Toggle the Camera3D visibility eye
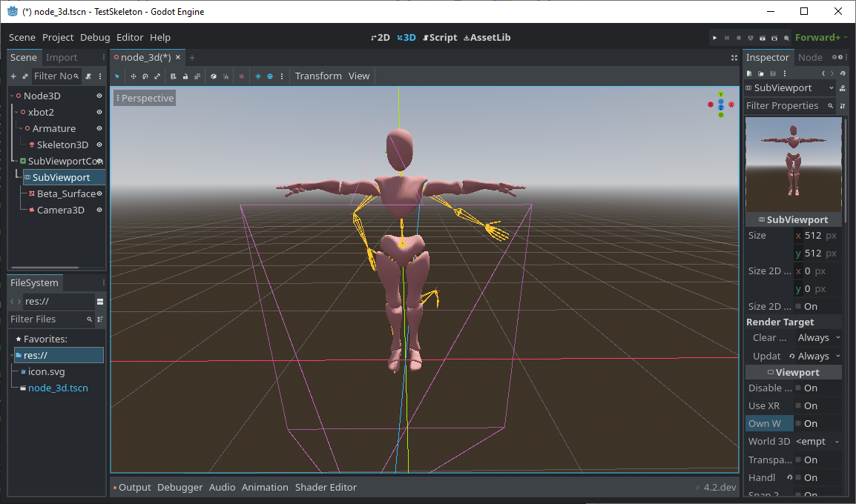The width and height of the screenshot is (856, 504). pyautogui.click(x=99, y=210)
